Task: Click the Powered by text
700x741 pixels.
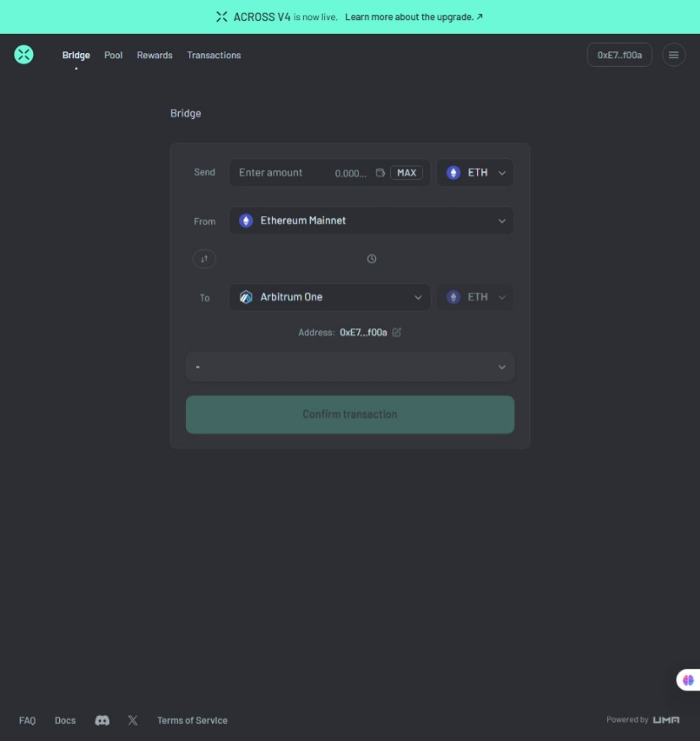Action: coord(627,720)
